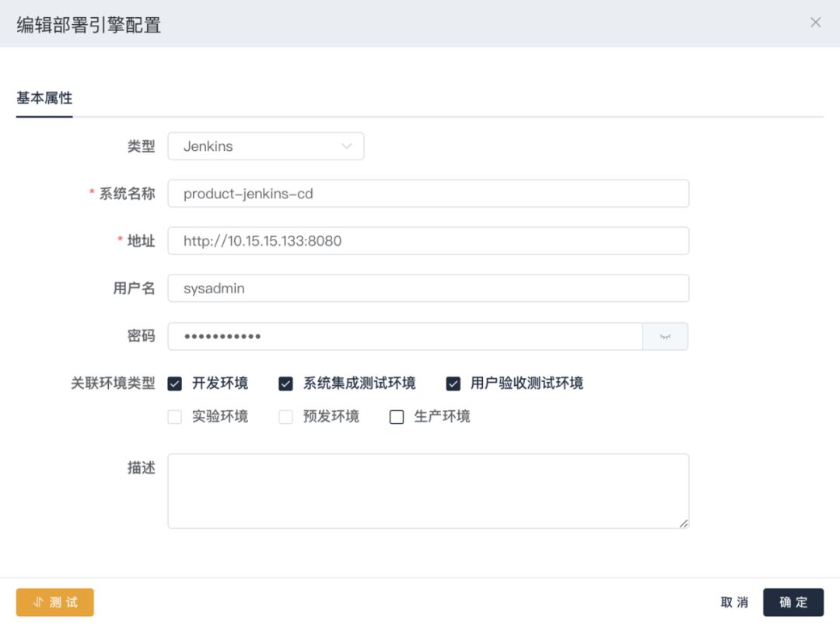Click the 取消 cancel button
The image size is (840, 634).
[734, 602]
